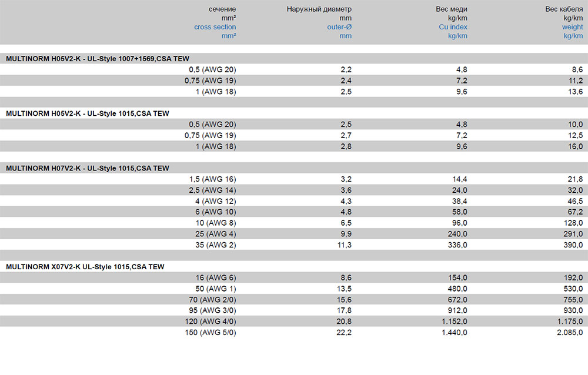Click the cable weight value '10,0'

point(576,124)
